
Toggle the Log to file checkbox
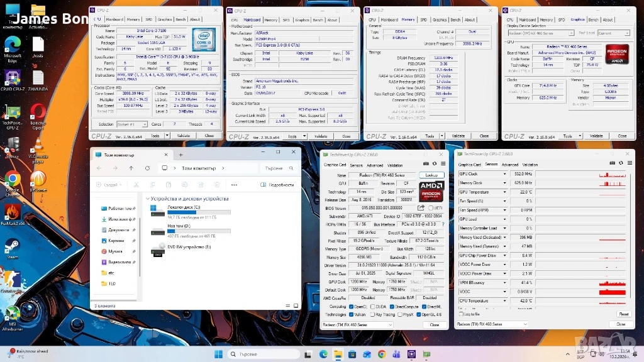462,314
